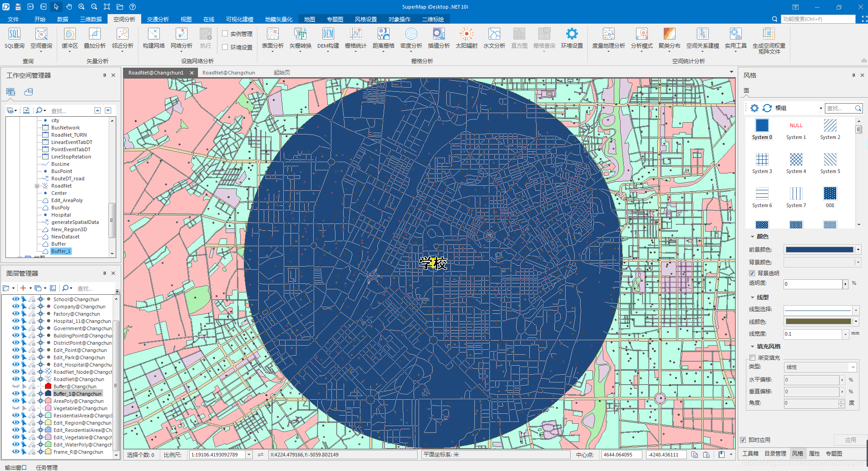Open the 数据 ribbon tab
Screen dimensions: 868x471
tap(63, 19)
